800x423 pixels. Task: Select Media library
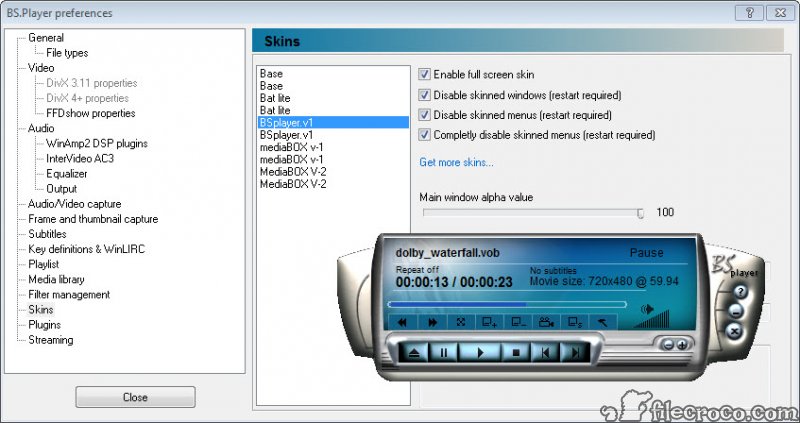(56, 279)
